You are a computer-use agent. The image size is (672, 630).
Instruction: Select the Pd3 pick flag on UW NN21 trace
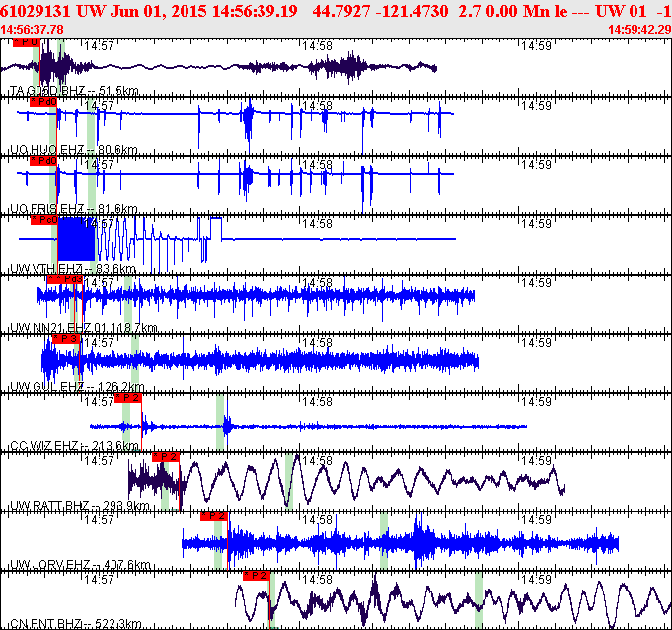(65, 279)
